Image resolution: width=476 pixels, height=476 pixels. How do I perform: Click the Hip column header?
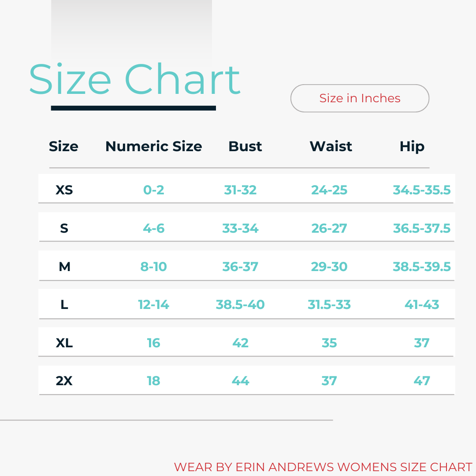click(412, 146)
